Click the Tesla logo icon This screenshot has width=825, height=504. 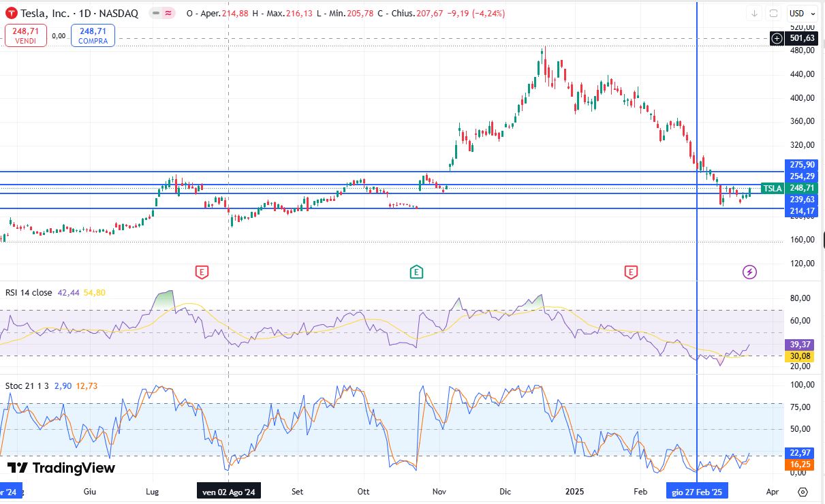tap(11, 13)
